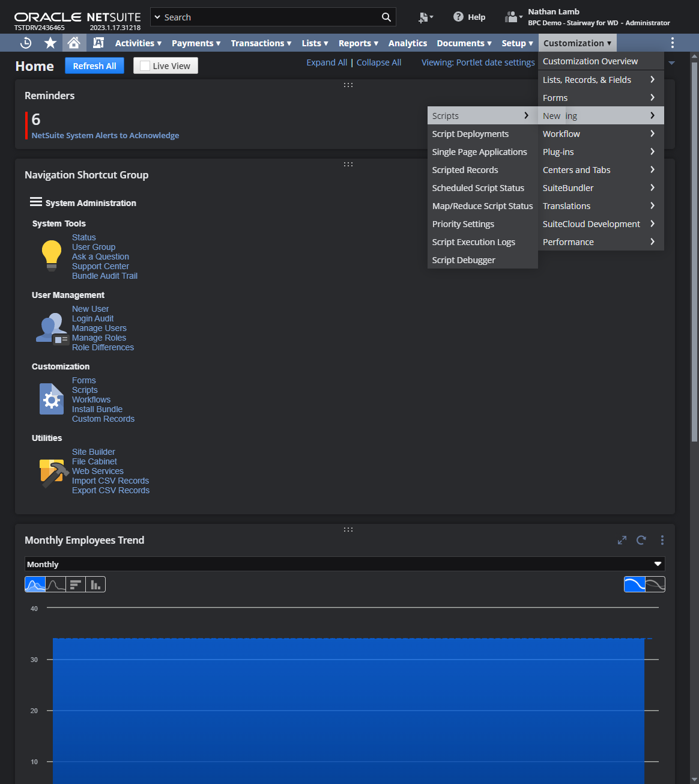Open the Login Audit link
This screenshot has width=699, height=784.
point(92,318)
